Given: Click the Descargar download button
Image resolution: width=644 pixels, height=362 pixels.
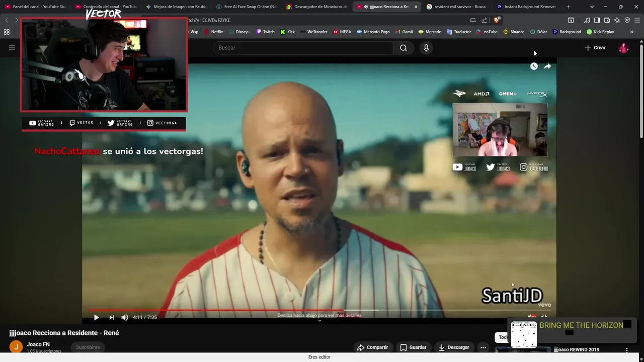Looking at the screenshot, I should tap(454, 347).
